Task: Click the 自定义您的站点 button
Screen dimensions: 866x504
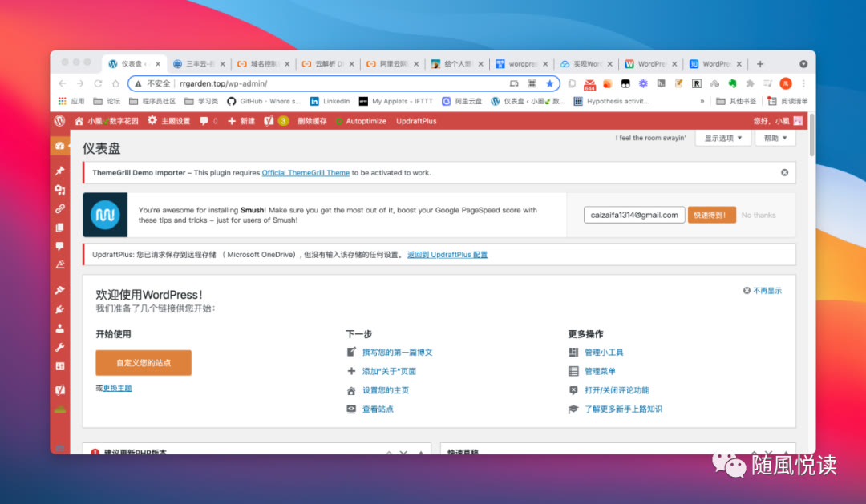Action: click(x=144, y=363)
